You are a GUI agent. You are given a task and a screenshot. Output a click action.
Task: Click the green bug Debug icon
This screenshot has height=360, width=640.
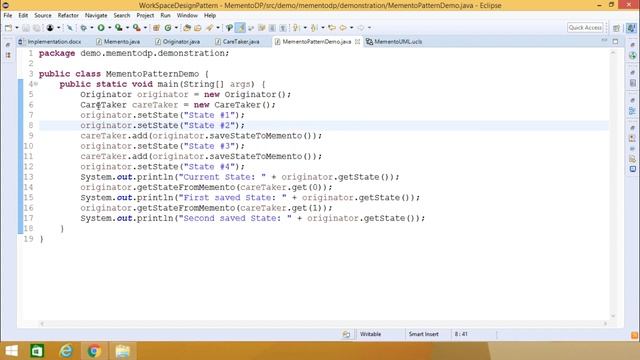pos(83,28)
